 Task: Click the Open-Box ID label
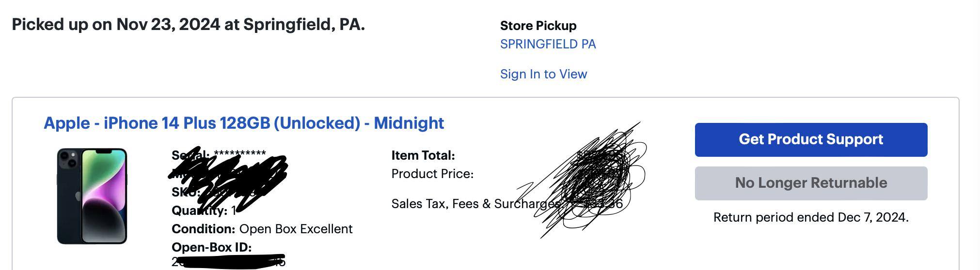pyautogui.click(x=211, y=247)
